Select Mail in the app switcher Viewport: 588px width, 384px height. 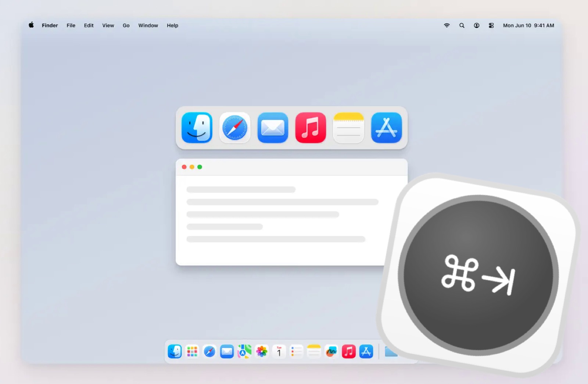click(273, 128)
